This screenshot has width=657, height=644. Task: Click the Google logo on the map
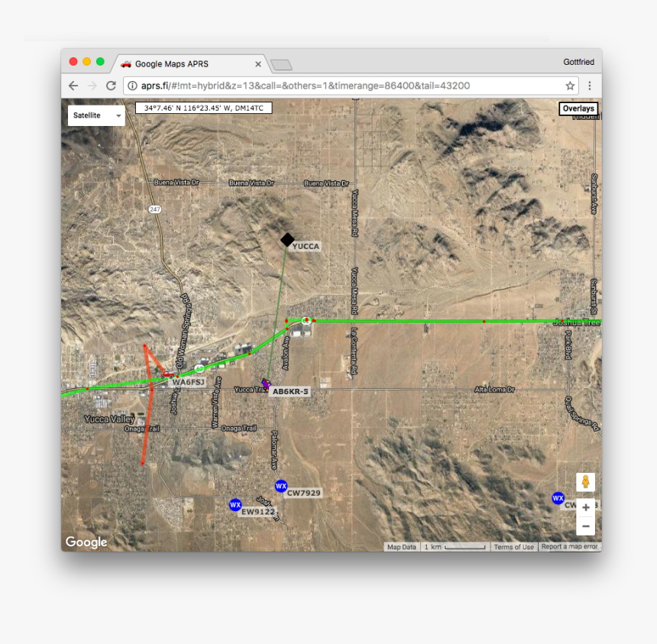86,542
